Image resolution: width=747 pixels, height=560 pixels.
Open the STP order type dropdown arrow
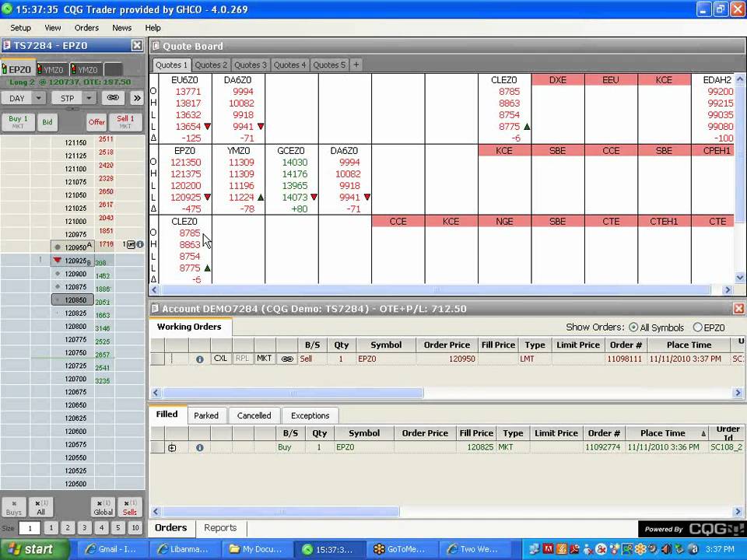[x=89, y=98]
